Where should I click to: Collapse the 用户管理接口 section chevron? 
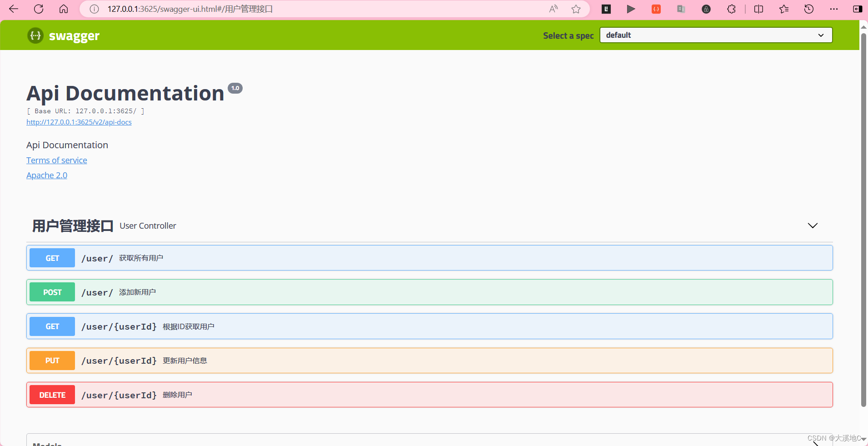812,225
